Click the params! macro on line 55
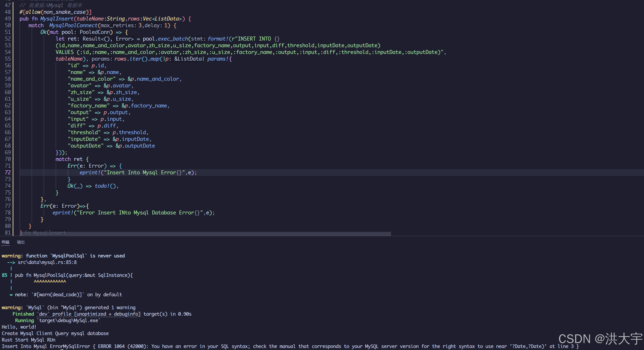This screenshot has height=350, width=644. click(x=218, y=59)
